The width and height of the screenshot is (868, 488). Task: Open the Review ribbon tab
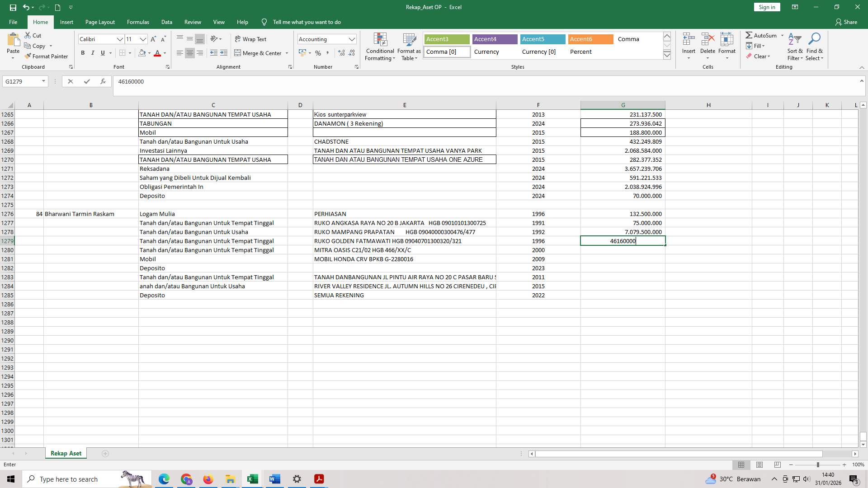click(x=193, y=22)
